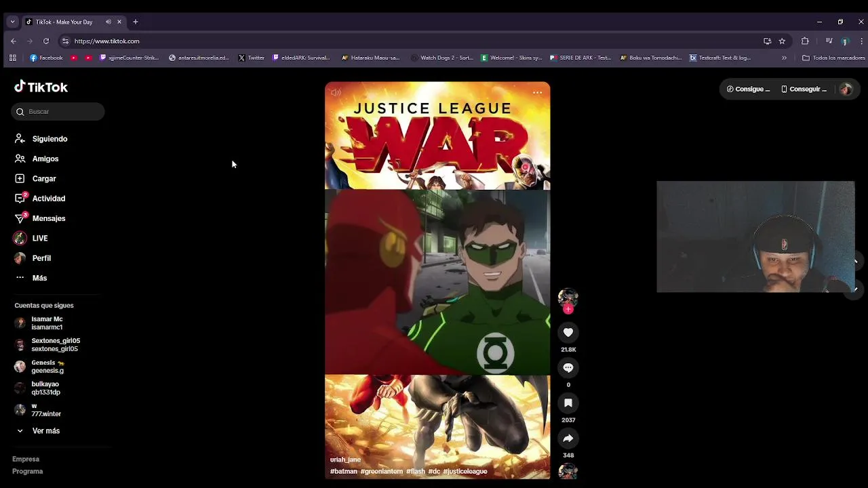Open the LIVE section
The height and width of the screenshot is (488, 868).
[x=31, y=239]
